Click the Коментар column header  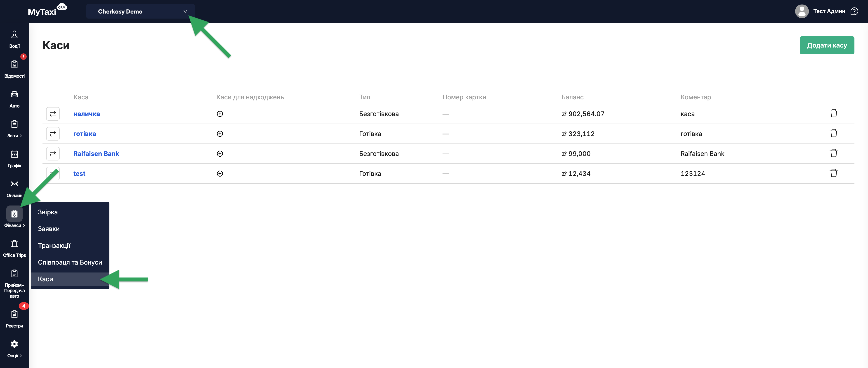[x=696, y=97]
